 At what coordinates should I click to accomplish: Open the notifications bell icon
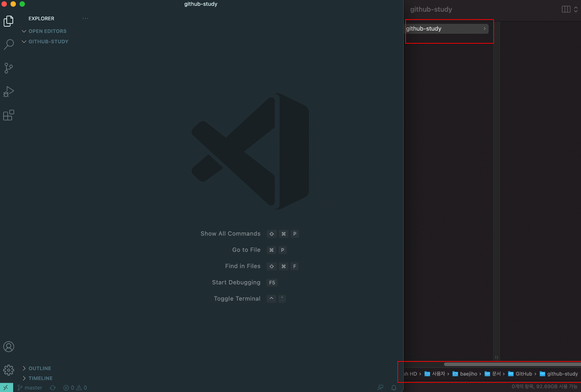[394, 388]
